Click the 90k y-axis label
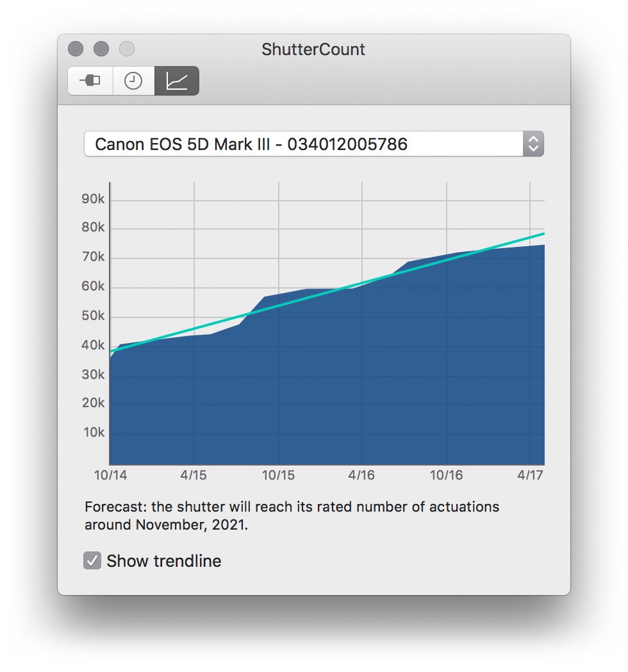628x672 pixels. click(93, 199)
